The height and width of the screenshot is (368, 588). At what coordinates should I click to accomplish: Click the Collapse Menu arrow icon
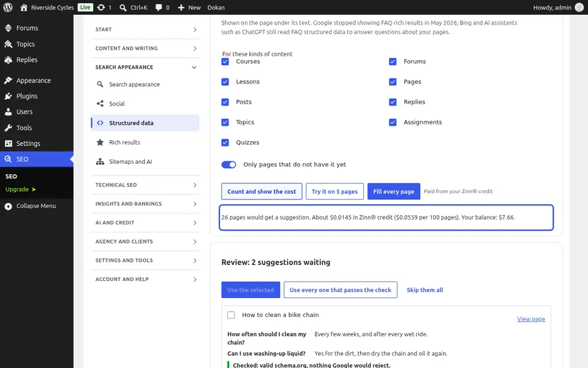[8, 206]
